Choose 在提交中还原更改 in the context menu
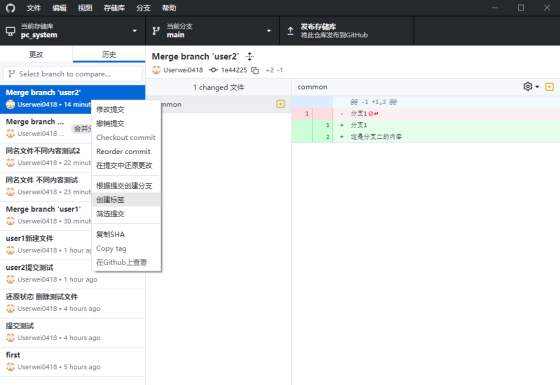560x385 pixels. [x=126, y=165]
